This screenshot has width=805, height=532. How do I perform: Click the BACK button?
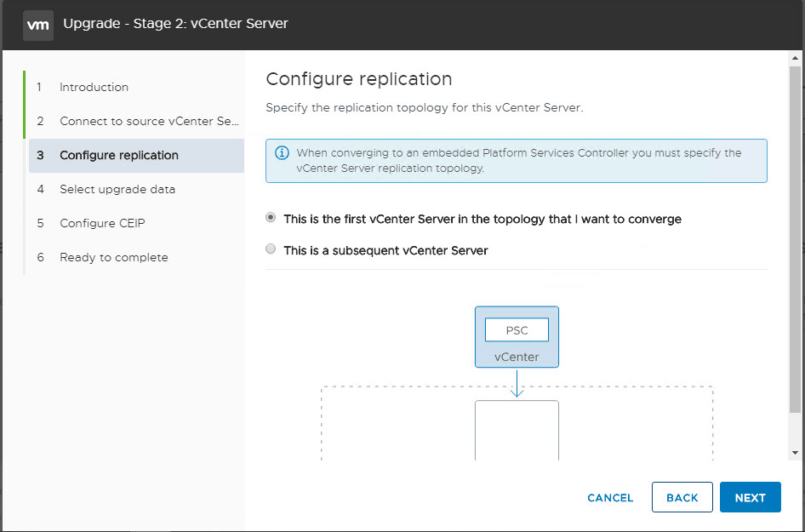click(x=682, y=498)
